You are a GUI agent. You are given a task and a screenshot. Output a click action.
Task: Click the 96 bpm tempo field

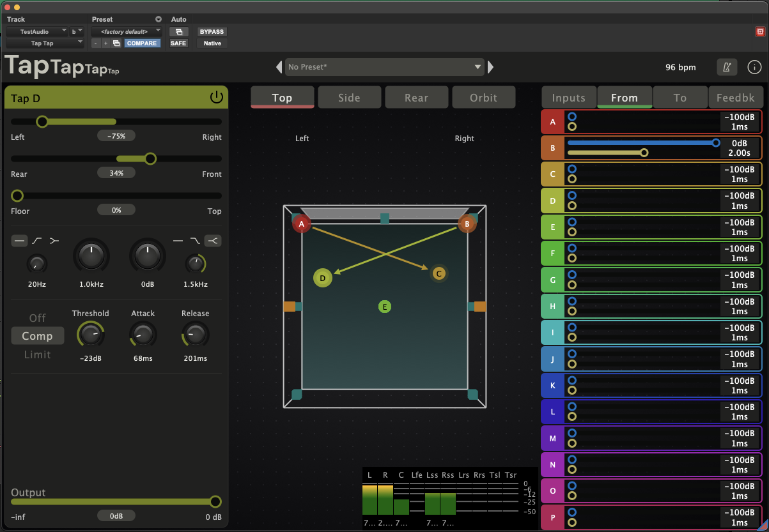(x=680, y=67)
